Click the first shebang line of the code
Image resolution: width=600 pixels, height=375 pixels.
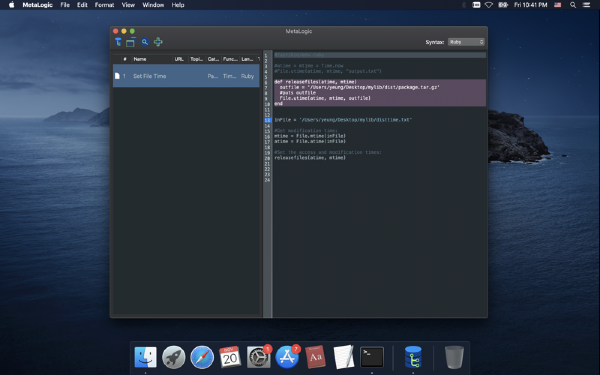click(x=299, y=55)
